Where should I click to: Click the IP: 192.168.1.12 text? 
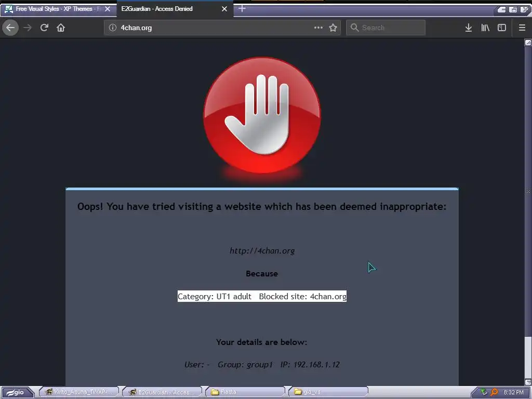pos(310,364)
